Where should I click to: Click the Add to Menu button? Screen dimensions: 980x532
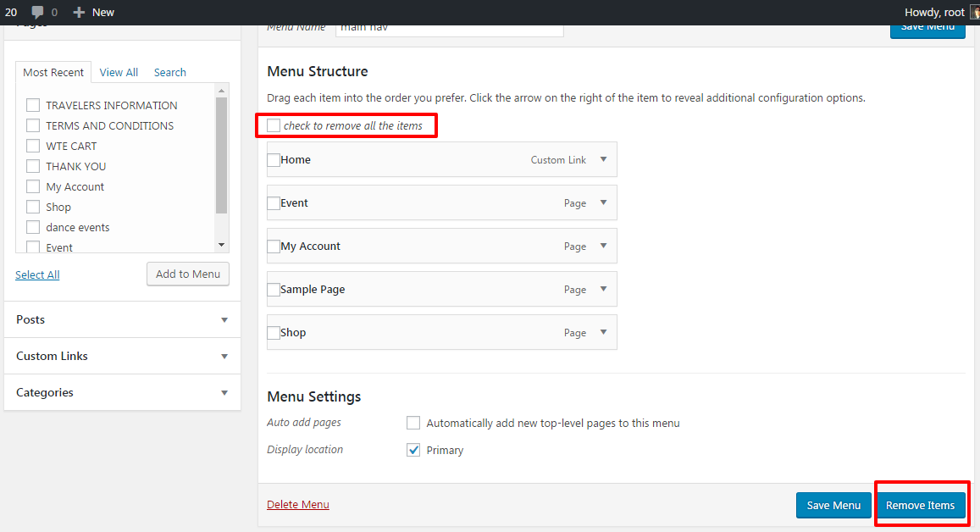pyautogui.click(x=188, y=274)
